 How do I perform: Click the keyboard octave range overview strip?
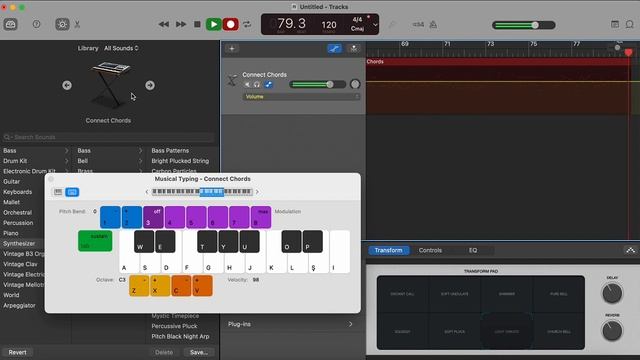tap(202, 191)
